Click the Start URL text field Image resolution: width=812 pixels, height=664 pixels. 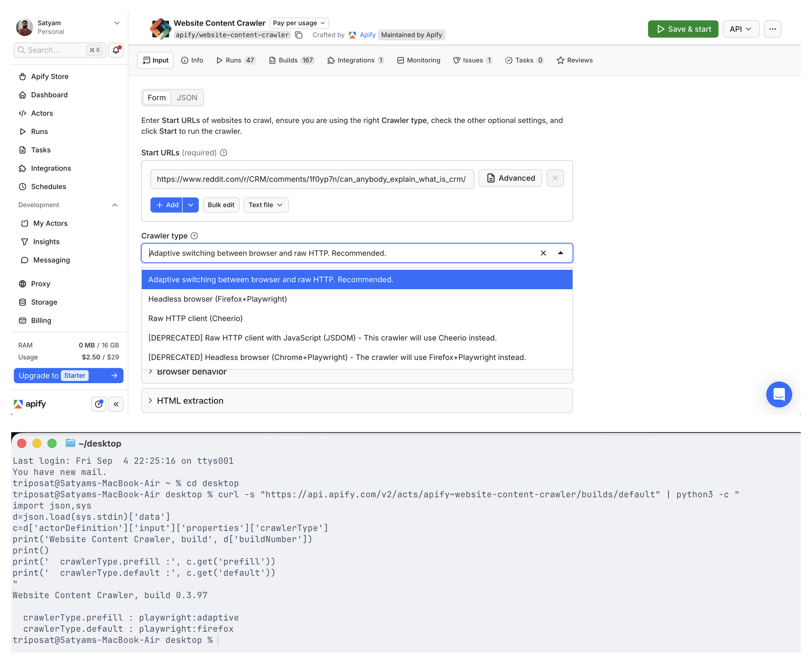(312, 179)
